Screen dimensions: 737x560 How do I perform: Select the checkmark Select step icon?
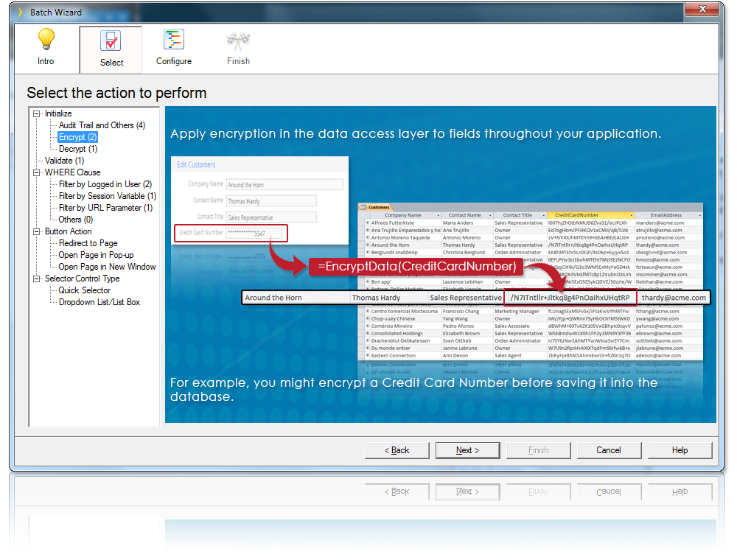111,39
